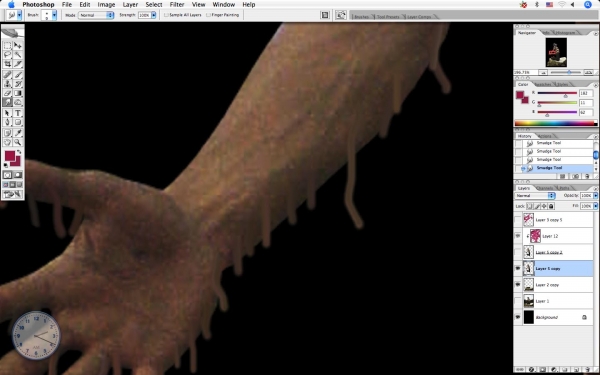Pick a color from the spectrum ramp
This screenshot has height=375, width=600.
click(555, 123)
